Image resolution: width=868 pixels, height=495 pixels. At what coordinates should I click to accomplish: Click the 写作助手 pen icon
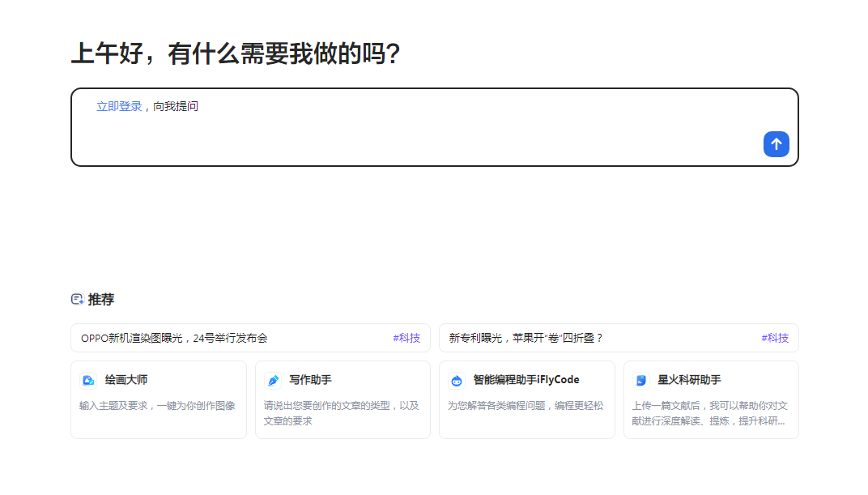pyautogui.click(x=273, y=379)
